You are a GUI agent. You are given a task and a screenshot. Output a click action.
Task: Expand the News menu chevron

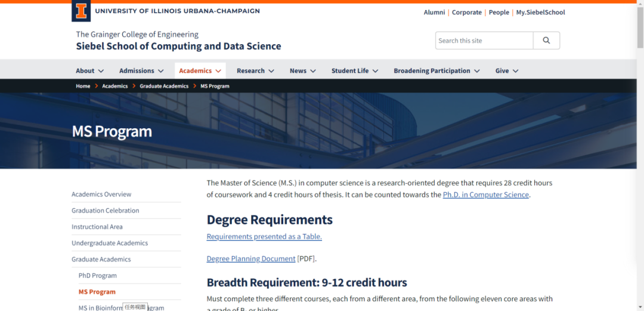click(x=313, y=71)
